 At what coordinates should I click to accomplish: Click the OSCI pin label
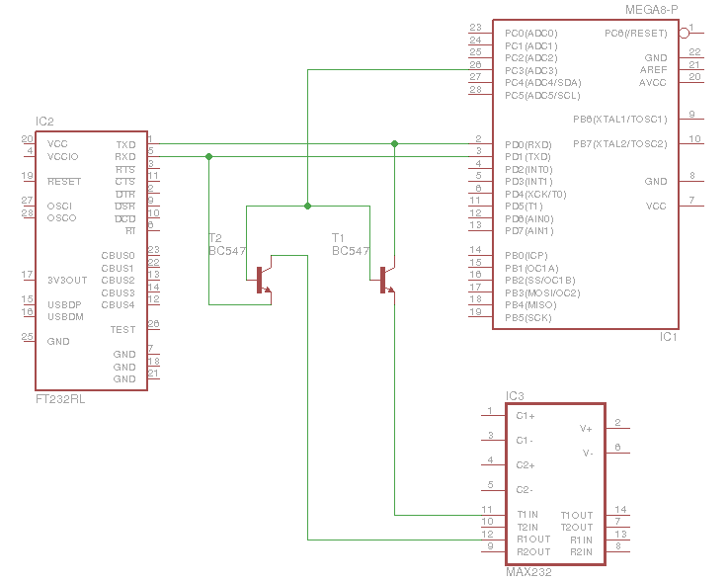click(x=59, y=207)
